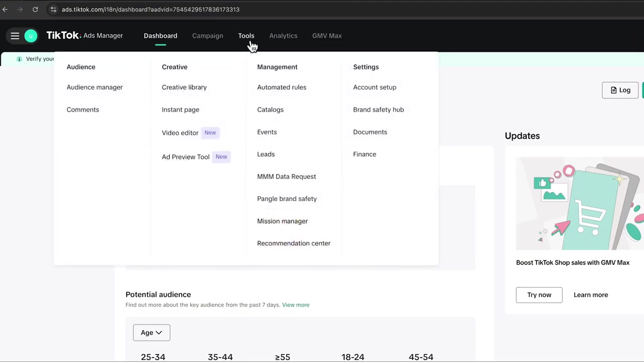Expand the Age dropdown
The width and height of the screenshot is (644, 362).
[151, 332]
